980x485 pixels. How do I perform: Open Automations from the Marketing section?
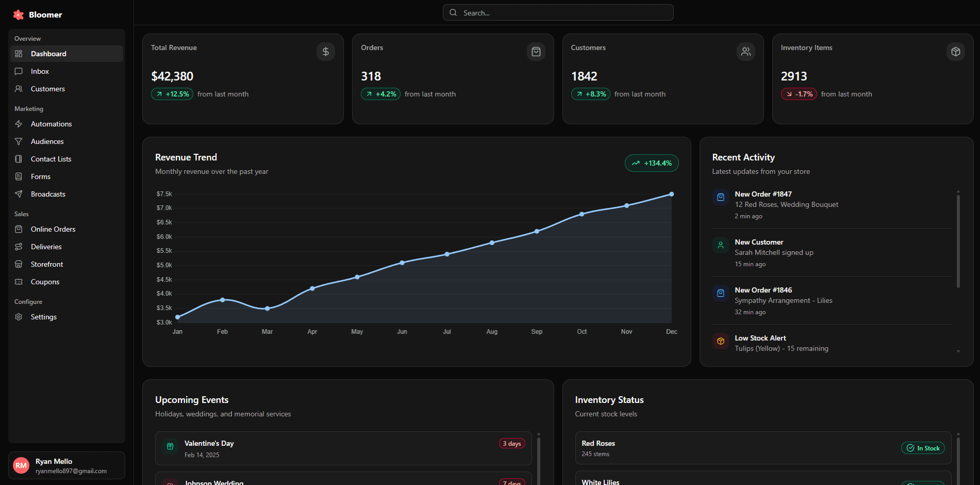coord(51,124)
